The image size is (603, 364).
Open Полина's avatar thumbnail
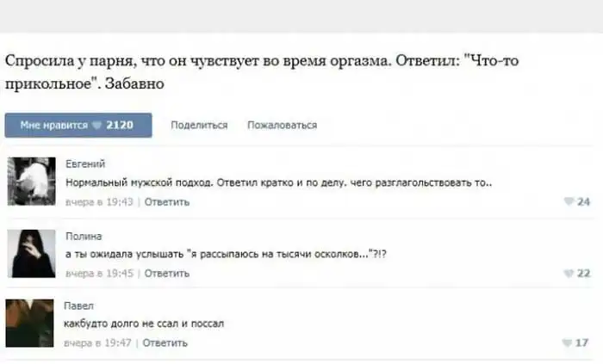(x=30, y=253)
